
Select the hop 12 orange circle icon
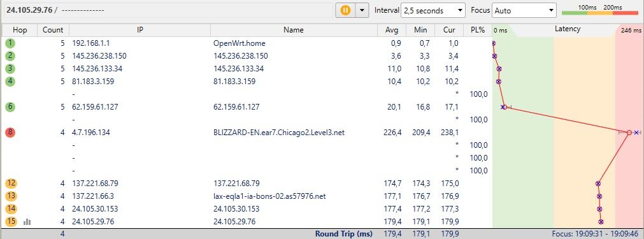coord(10,184)
